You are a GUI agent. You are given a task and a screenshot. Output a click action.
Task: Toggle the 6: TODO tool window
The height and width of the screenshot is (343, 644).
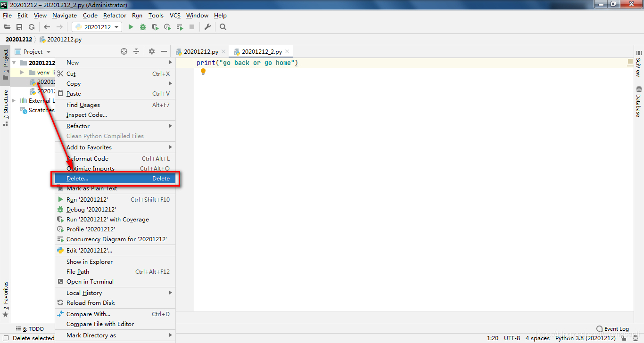pyautogui.click(x=29, y=329)
